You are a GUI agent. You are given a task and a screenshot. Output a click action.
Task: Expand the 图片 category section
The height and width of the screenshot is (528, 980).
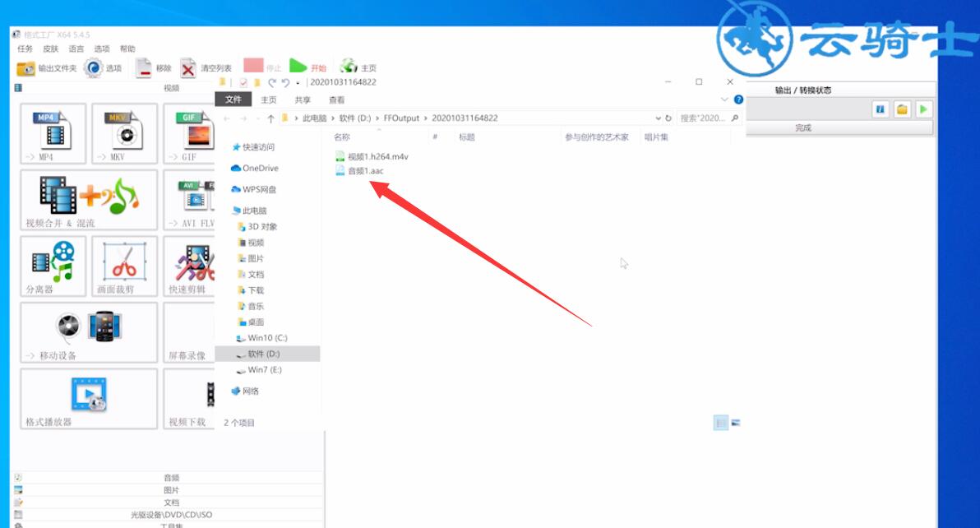pyautogui.click(x=168, y=490)
